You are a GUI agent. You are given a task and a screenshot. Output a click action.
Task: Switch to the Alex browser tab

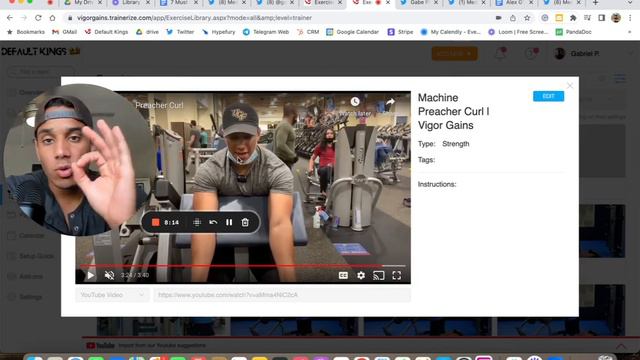click(x=513, y=3)
